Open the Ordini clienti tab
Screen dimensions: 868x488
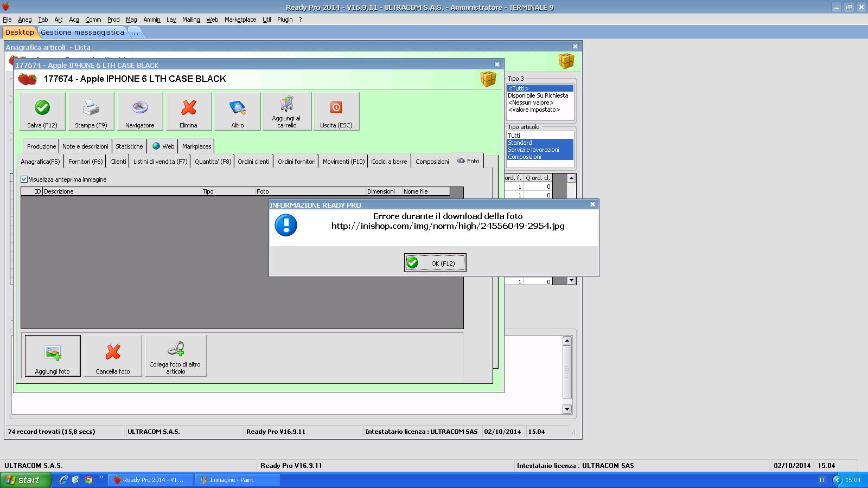click(254, 162)
